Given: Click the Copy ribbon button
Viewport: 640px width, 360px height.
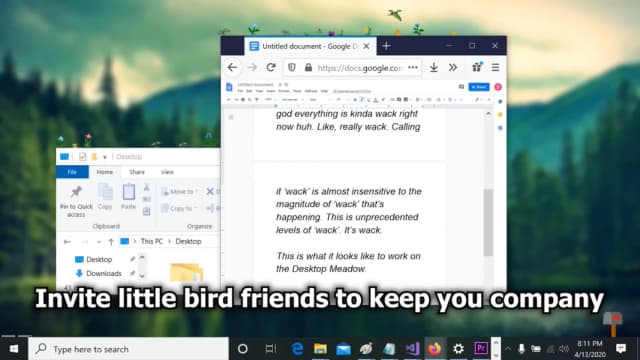Looking at the screenshot, I should pyautogui.click(x=105, y=197).
